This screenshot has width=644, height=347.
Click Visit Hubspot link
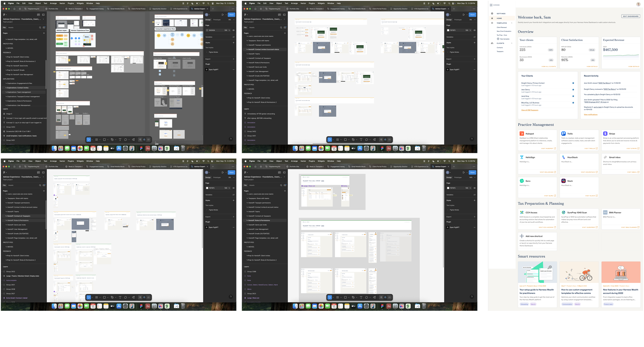coord(548,148)
